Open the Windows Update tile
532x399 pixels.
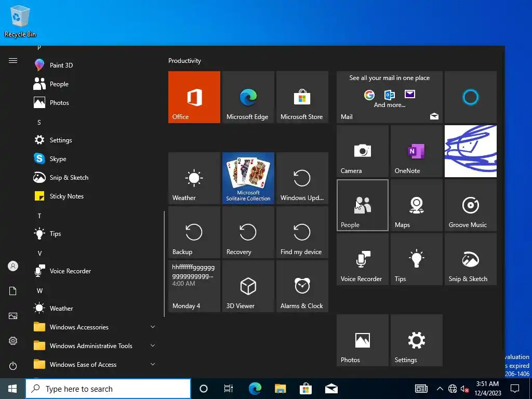click(302, 178)
